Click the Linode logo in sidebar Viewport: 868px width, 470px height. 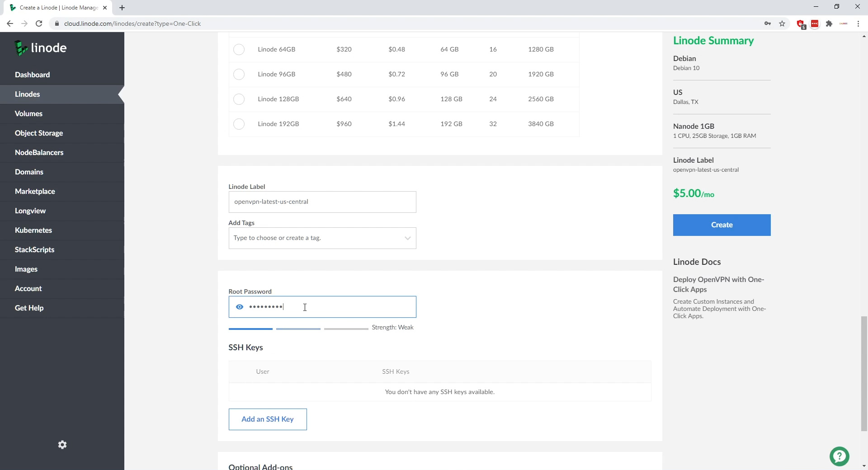(40, 48)
